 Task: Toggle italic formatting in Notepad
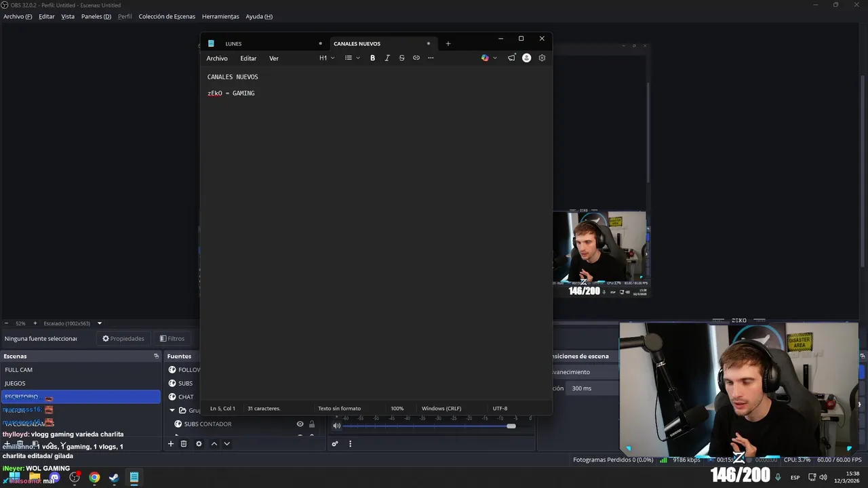point(387,58)
